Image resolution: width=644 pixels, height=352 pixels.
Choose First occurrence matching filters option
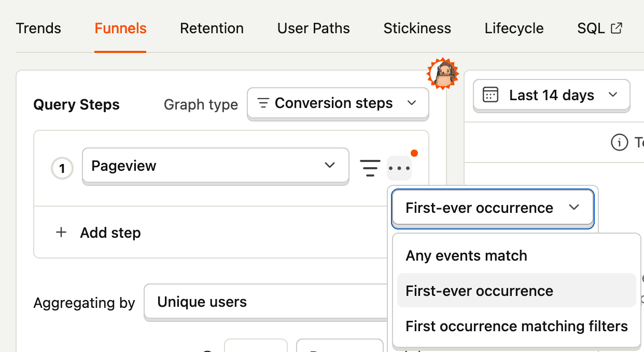[516, 326]
